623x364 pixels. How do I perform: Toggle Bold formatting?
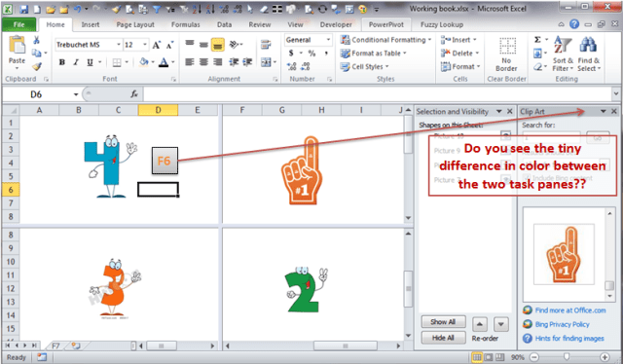pyautogui.click(x=62, y=62)
